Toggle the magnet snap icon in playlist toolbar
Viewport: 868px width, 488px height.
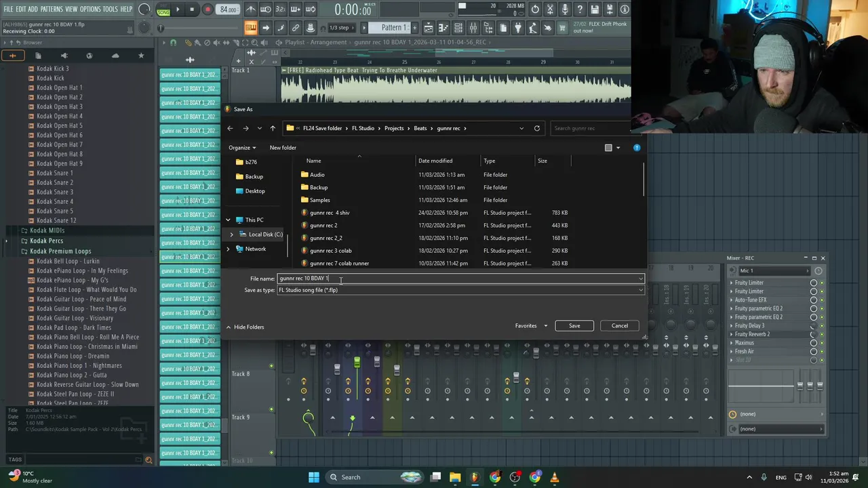pos(173,42)
